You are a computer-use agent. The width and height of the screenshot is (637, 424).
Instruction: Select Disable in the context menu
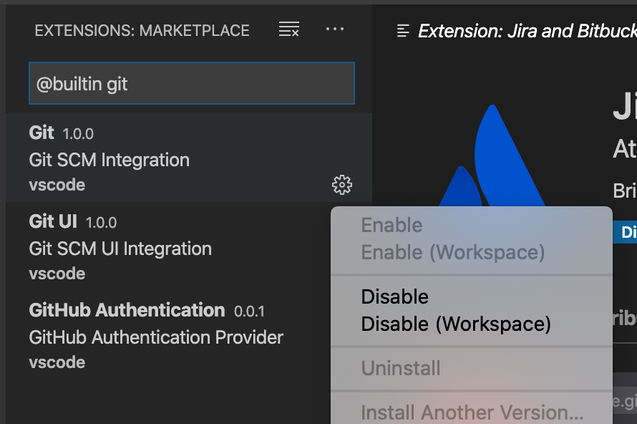tap(394, 297)
